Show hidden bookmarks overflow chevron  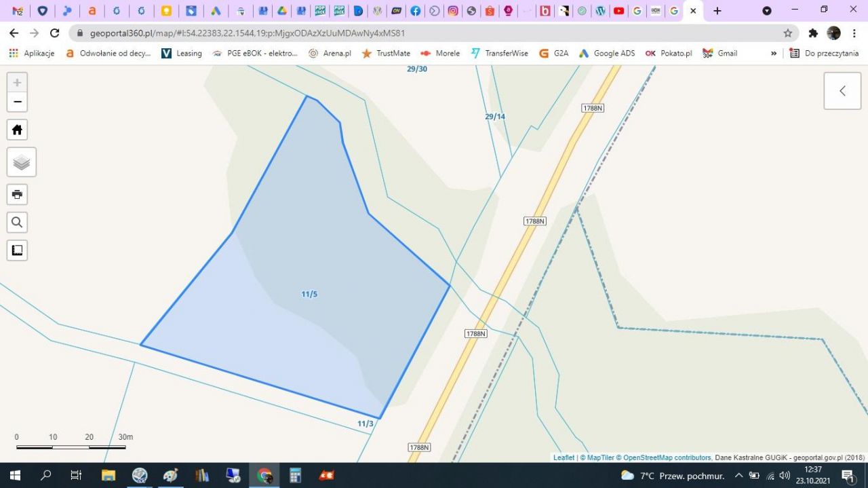[774, 53]
